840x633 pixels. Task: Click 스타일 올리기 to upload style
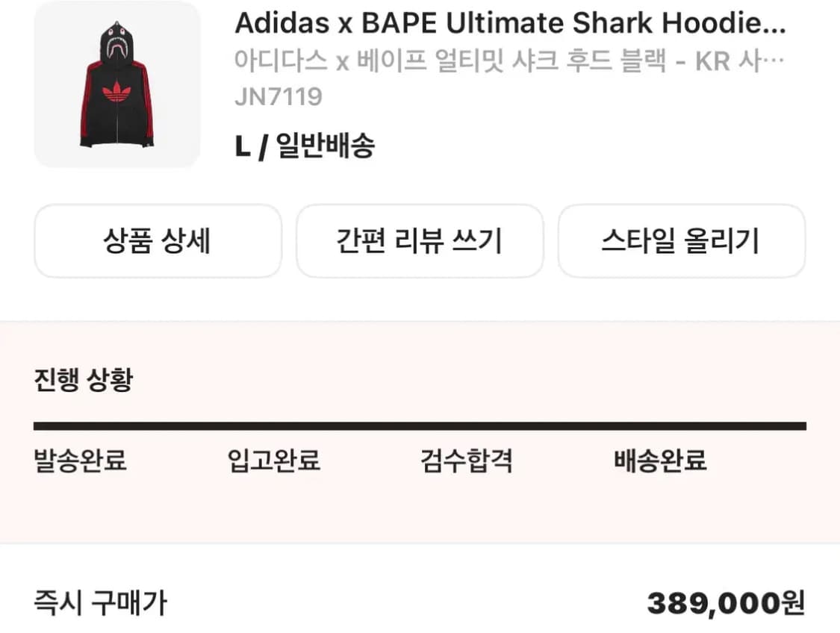(x=681, y=240)
